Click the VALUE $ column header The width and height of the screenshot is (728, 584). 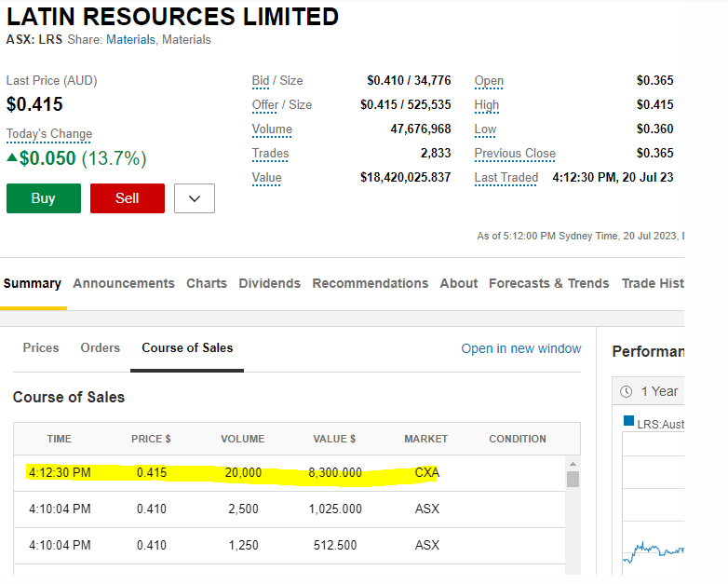[334, 439]
